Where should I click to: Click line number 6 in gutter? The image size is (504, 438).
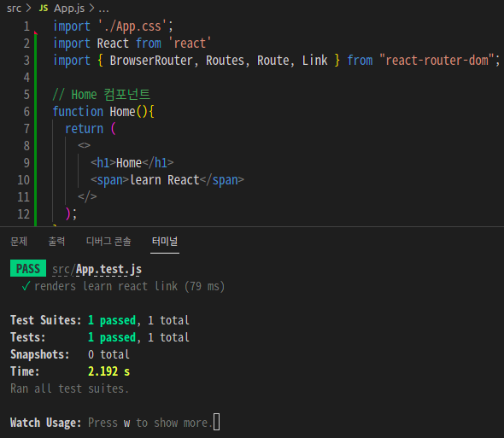coord(26,112)
